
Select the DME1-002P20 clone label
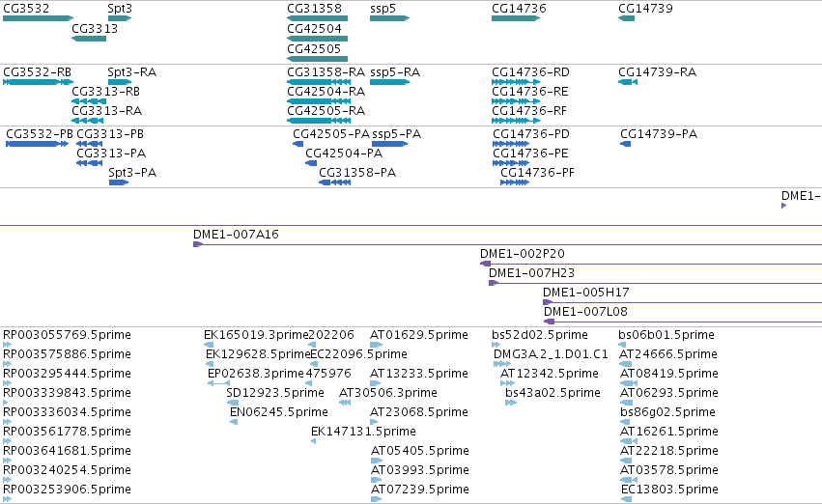[x=523, y=254]
